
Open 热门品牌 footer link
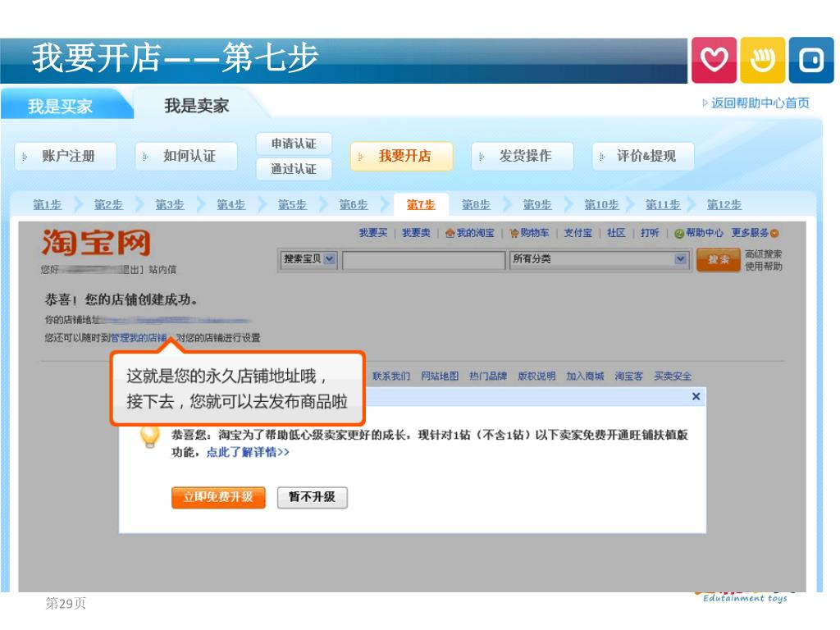488,376
